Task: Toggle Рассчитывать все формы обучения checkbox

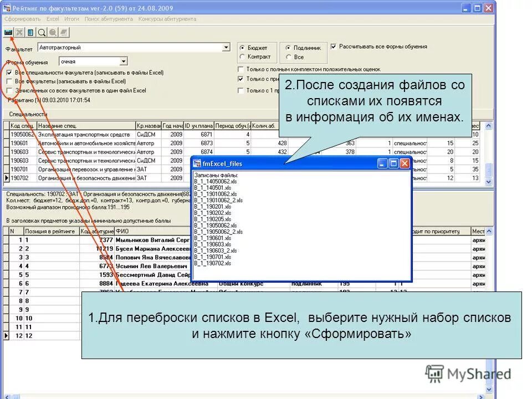Action: [334, 47]
